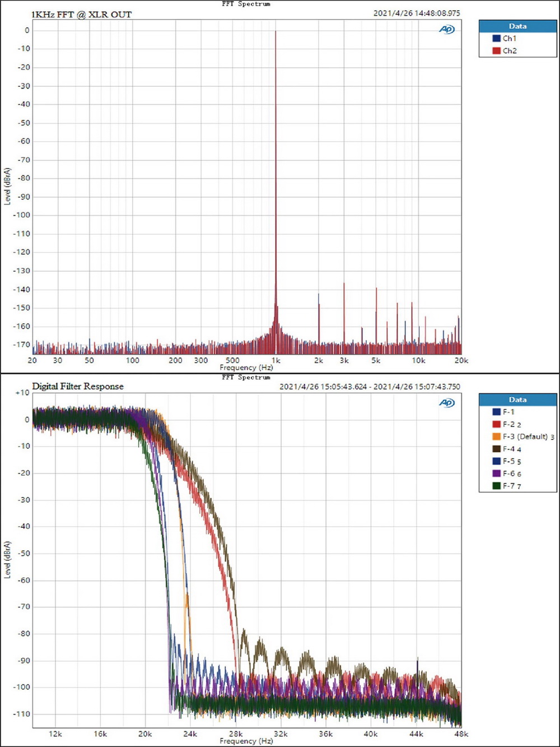Select the "1KHz FFT @ XLR OUT" title
The width and height of the screenshot is (560, 747).
click(82, 15)
